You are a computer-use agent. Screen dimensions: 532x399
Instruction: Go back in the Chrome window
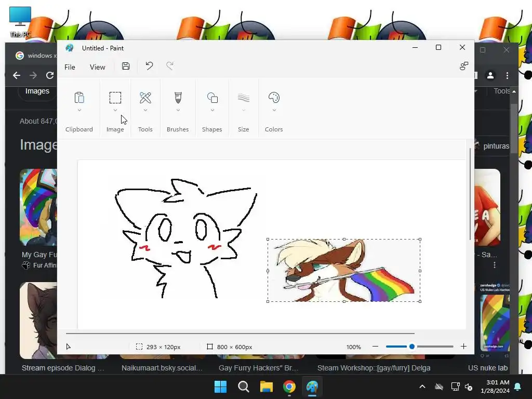point(17,75)
